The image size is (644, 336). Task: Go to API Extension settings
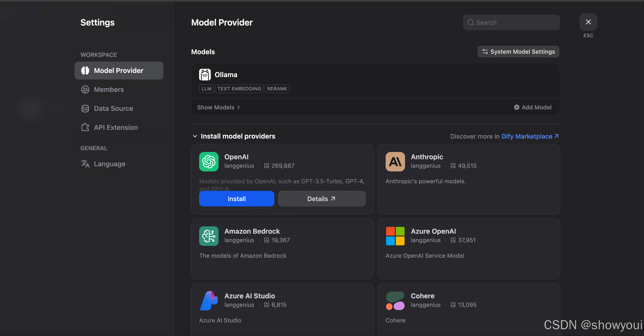[116, 127]
